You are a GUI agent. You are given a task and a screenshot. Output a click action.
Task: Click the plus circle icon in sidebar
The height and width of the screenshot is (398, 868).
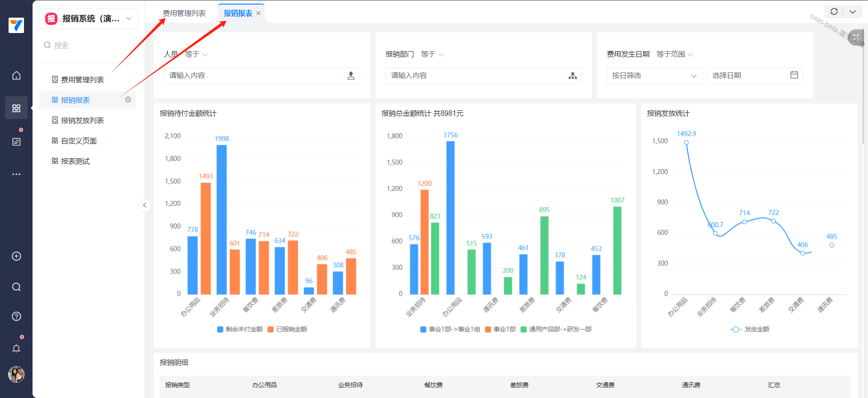[x=16, y=256]
